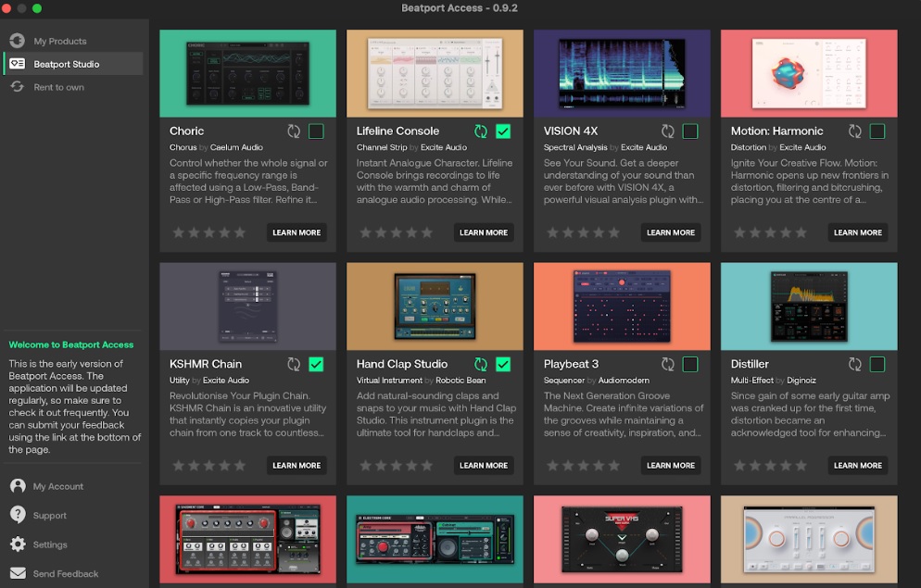This screenshot has width=921, height=588.
Task: Click the Send Feedback envelope icon
Action: click(18, 573)
